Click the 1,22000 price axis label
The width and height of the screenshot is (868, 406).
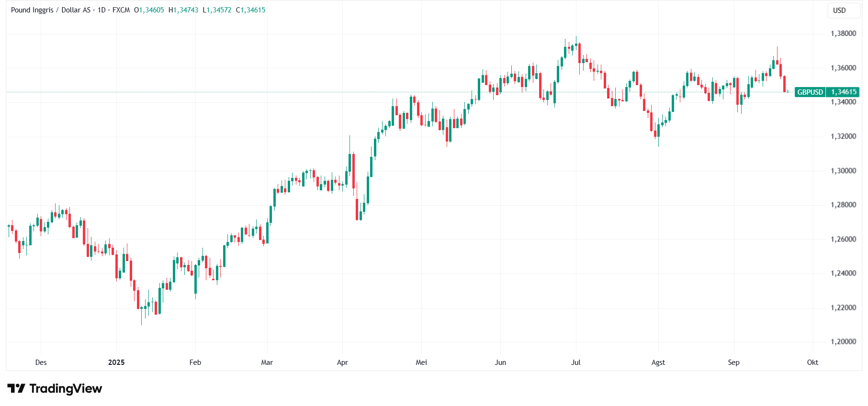844,307
